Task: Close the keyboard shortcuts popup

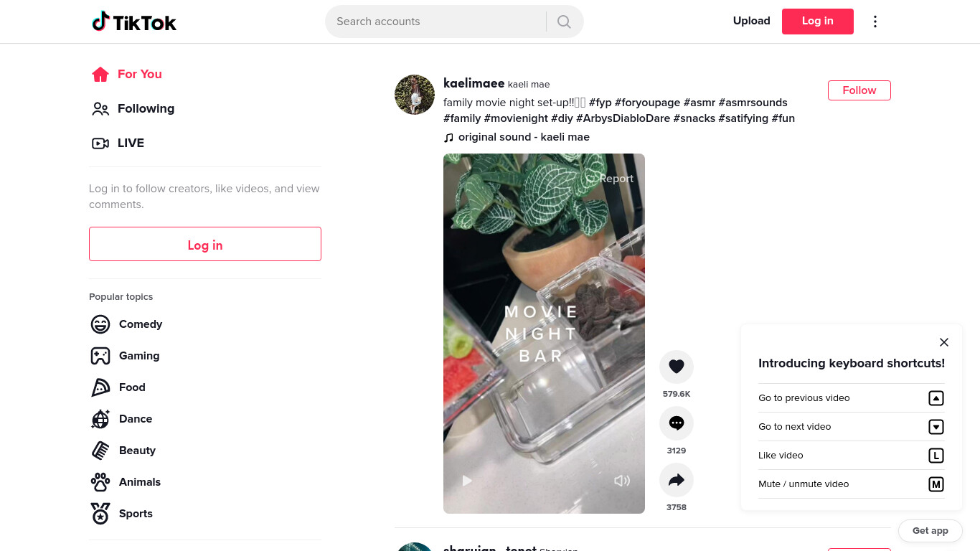Action: (x=944, y=342)
